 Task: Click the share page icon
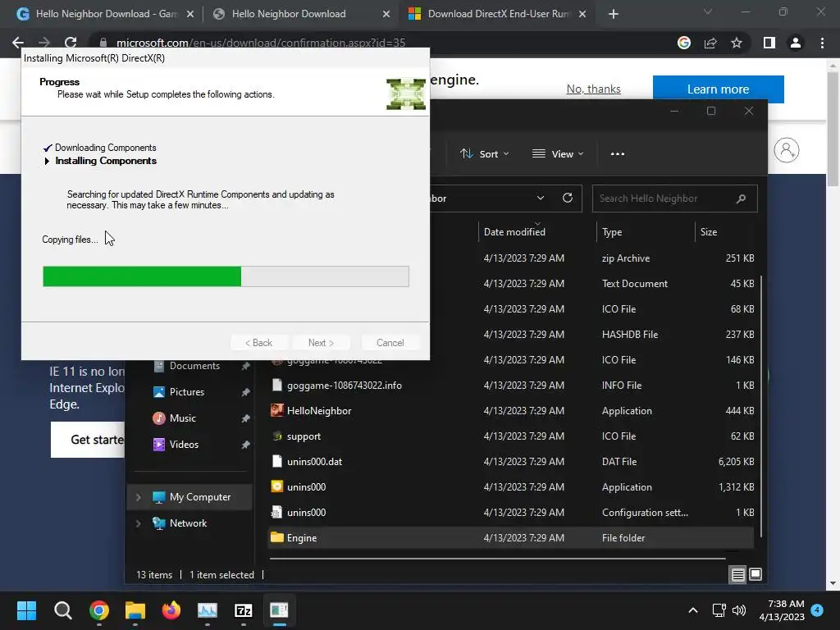[x=710, y=43]
